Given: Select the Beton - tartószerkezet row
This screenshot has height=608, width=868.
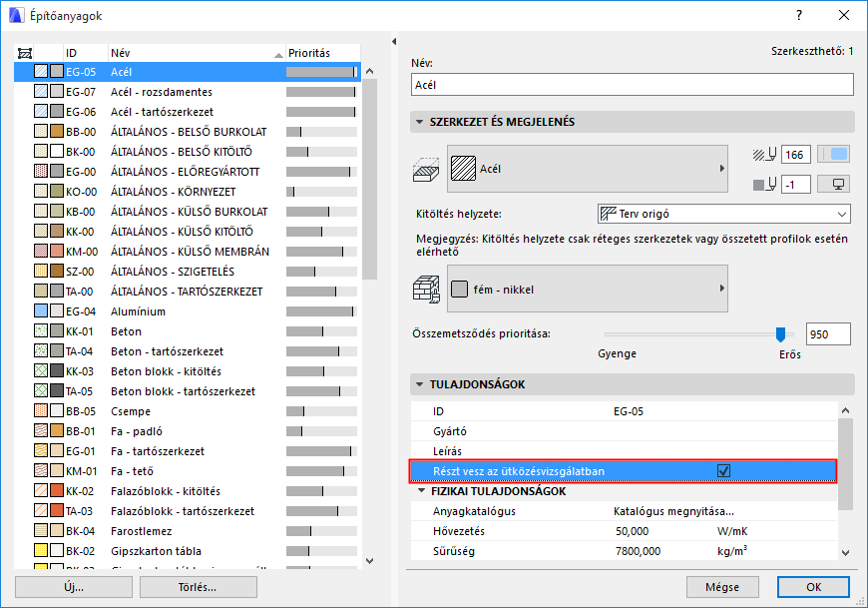Looking at the screenshot, I should (x=188, y=351).
